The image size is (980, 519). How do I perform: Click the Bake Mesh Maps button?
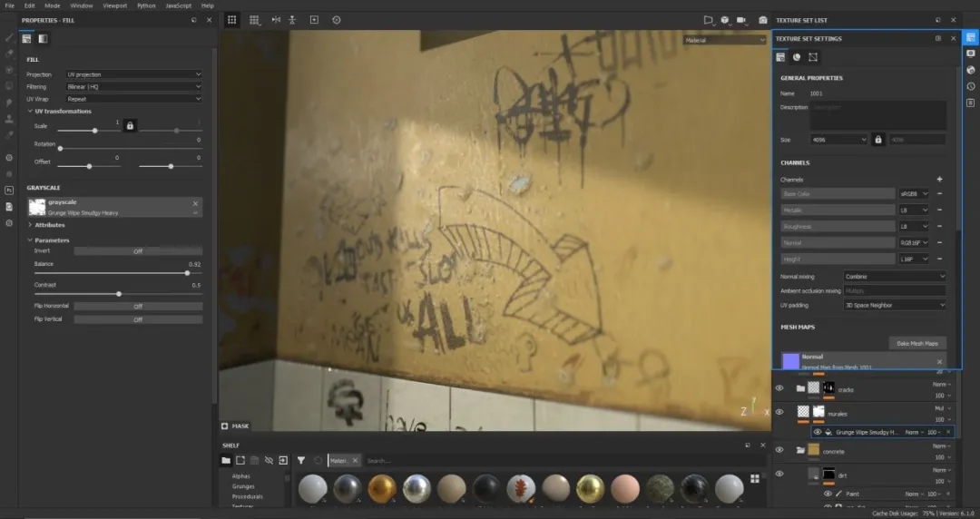coord(917,343)
